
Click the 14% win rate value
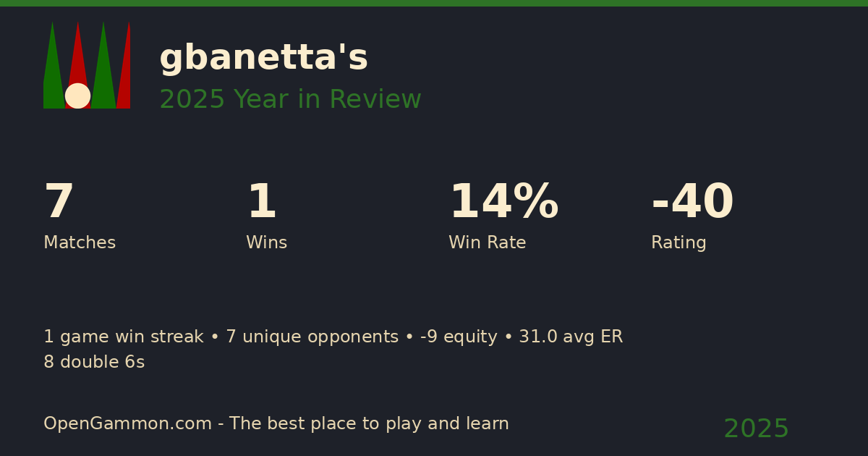pyautogui.click(x=503, y=203)
